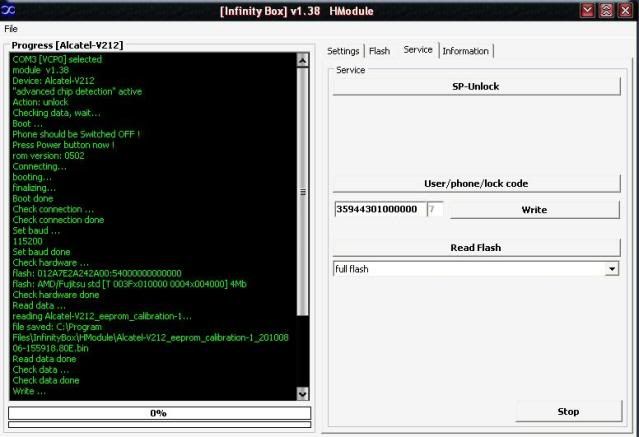
Task: Open the Information tab
Action: [x=465, y=51]
